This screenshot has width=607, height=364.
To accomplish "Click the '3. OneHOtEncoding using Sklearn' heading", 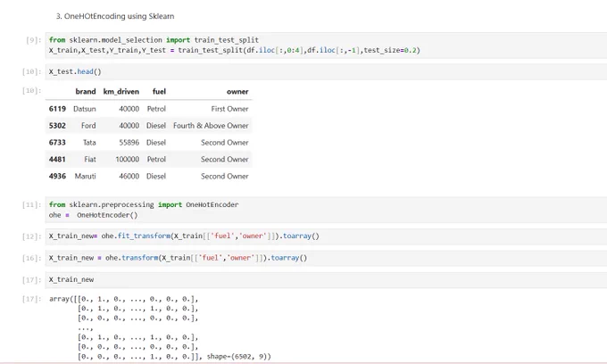I will [x=115, y=16].
